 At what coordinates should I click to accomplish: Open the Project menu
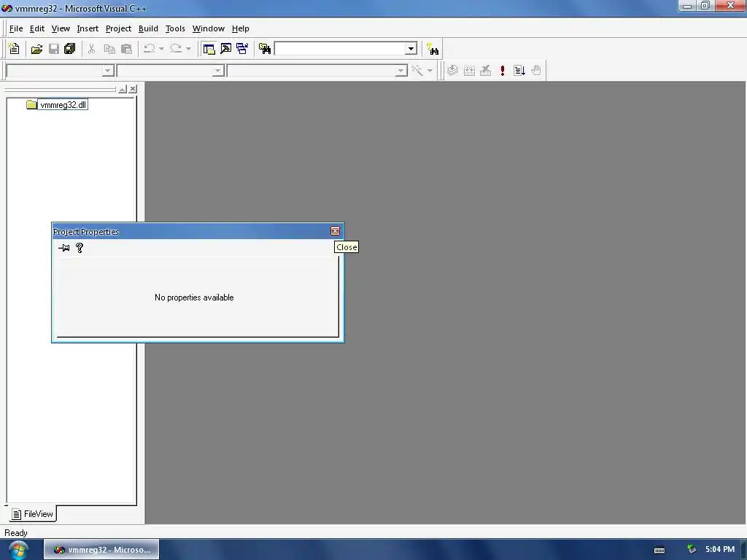click(118, 28)
